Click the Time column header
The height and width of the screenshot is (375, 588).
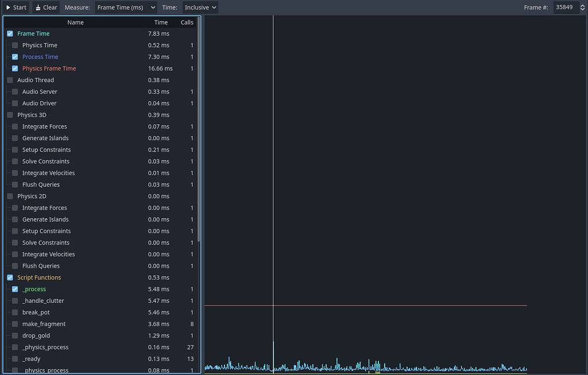pyautogui.click(x=161, y=22)
